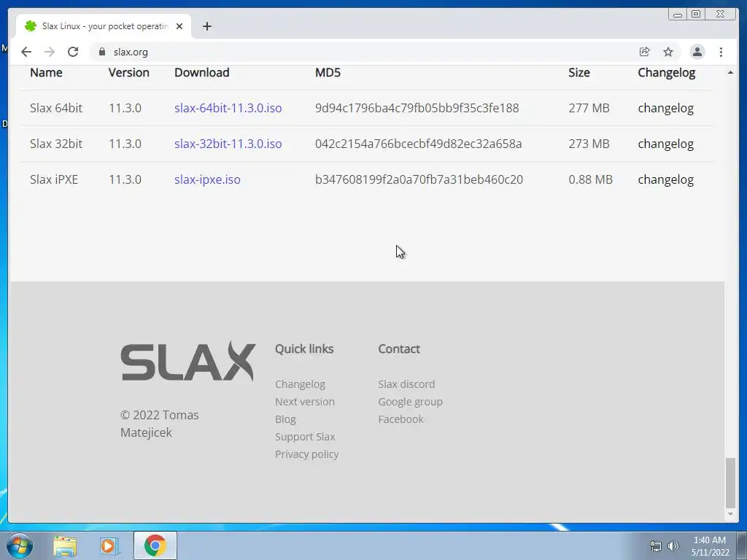View site information via lock icon
The height and width of the screenshot is (560, 747).
tap(102, 52)
